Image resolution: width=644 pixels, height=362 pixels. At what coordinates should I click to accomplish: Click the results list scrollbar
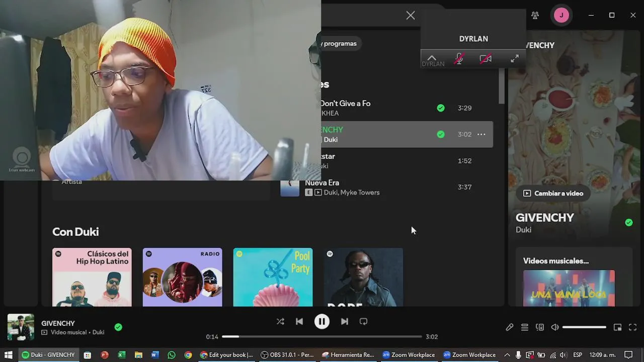coord(501,86)
